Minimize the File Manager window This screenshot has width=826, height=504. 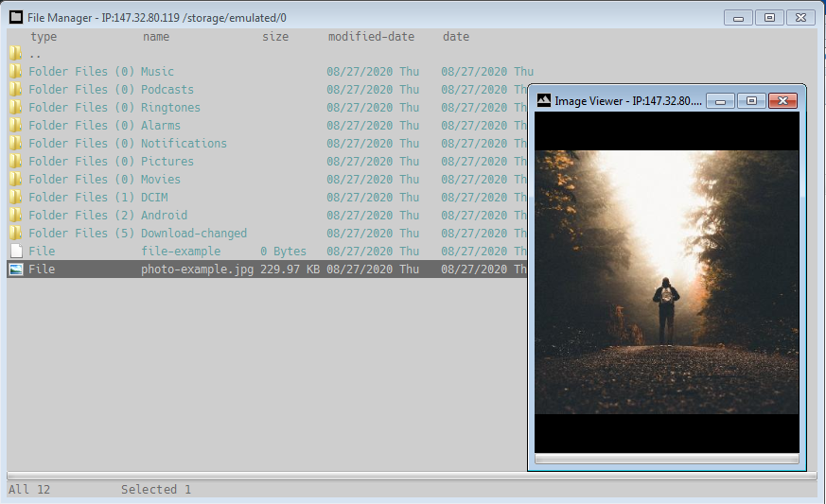tap(738, 18)
